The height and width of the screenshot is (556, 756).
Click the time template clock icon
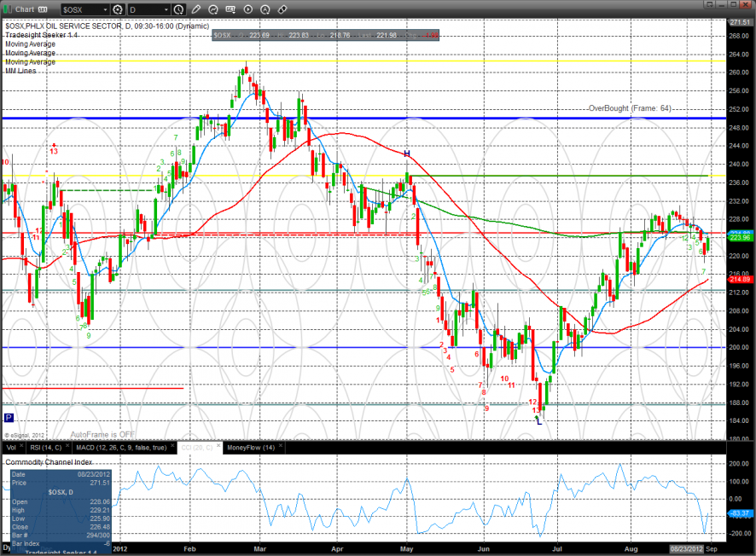point(178,9)
